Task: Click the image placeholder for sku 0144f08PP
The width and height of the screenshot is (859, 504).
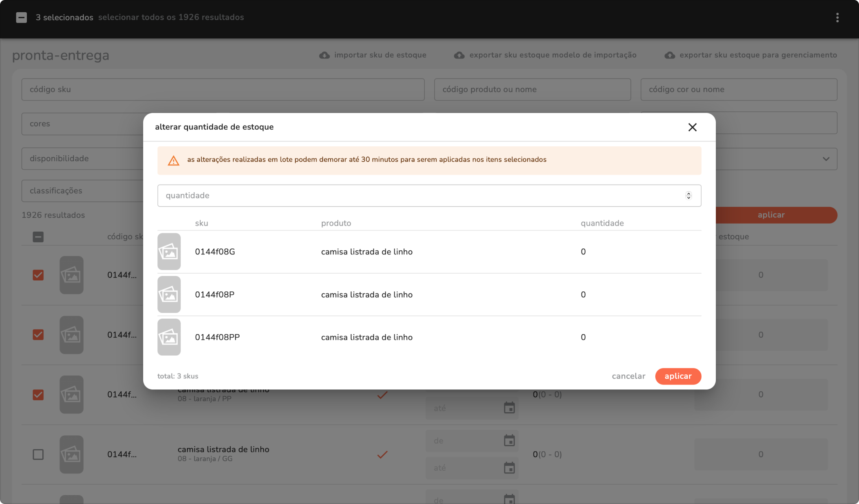Action: pyautogui.click(x=169, y=337)
